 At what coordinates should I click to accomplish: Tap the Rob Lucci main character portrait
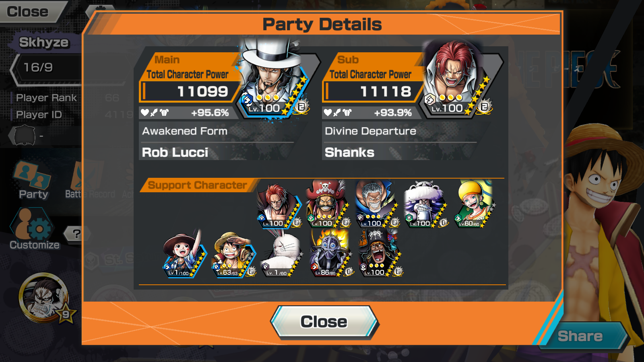tap(274, 78)
